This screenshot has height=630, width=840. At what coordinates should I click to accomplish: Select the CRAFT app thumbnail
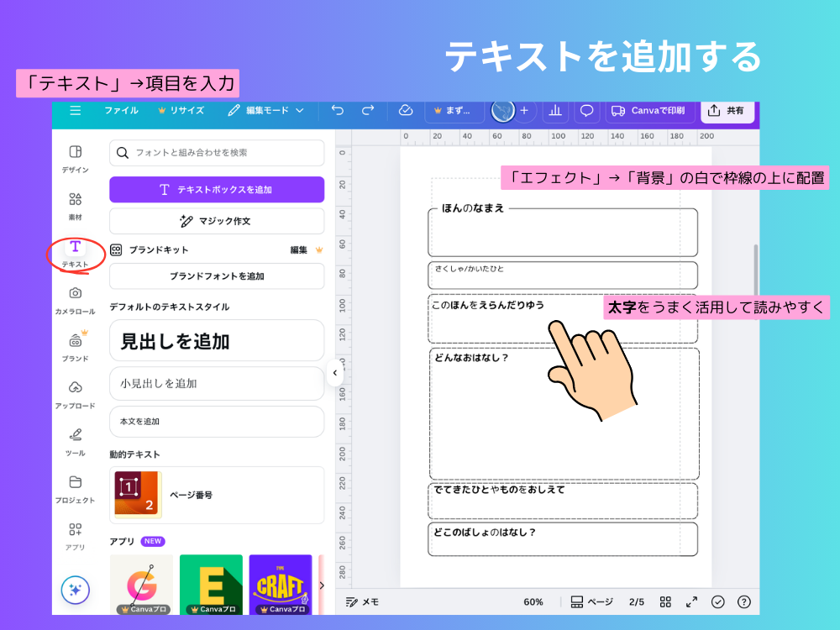pyautogui.click(x=280, y=584)
